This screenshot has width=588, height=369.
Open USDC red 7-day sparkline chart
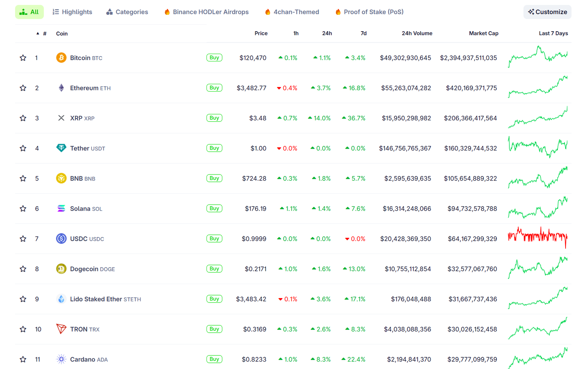537,237
